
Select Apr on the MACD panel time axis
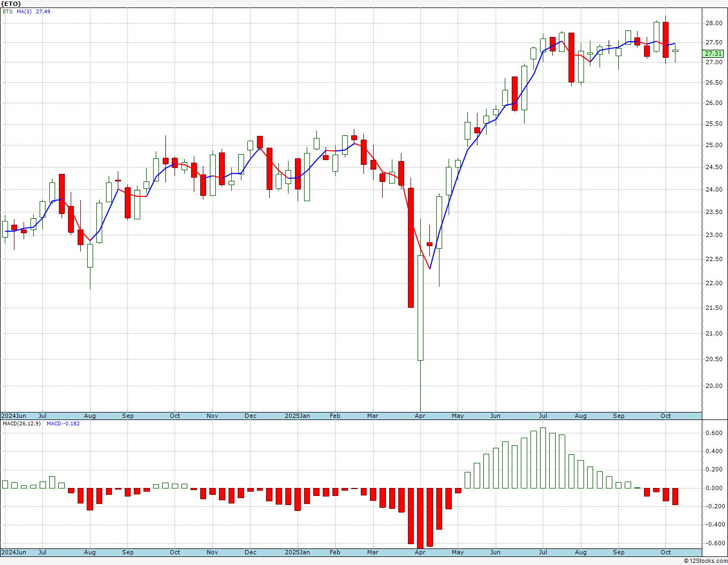pyautogui.click(x=420, y=552)
